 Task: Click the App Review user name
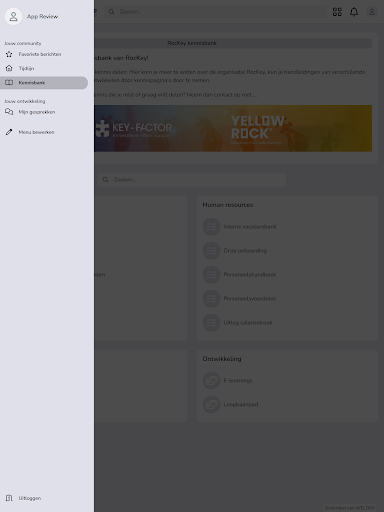pos(42,16)
